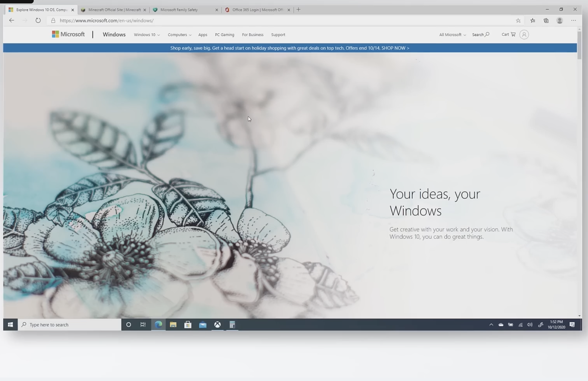Sign in via the account circle icon
588x381 pixels.
(524, 34)
